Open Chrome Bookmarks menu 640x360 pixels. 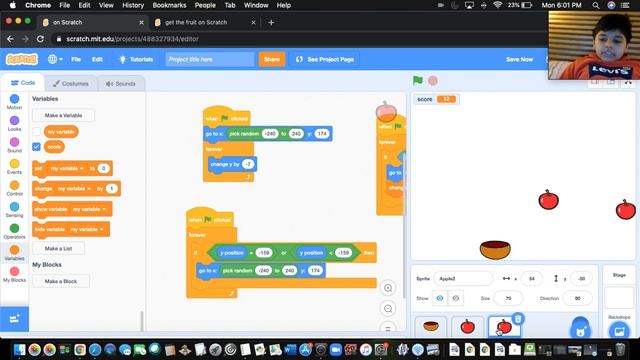169,5
